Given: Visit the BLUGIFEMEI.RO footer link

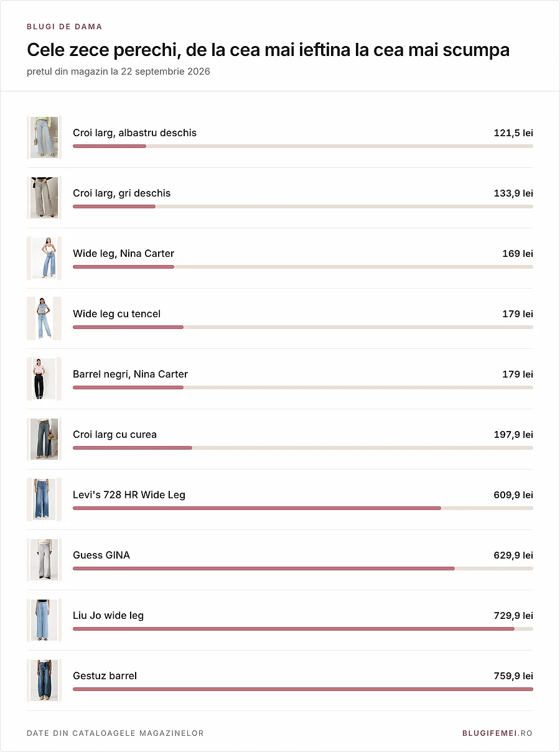Looking at the screenshot, I should point(497,733).
